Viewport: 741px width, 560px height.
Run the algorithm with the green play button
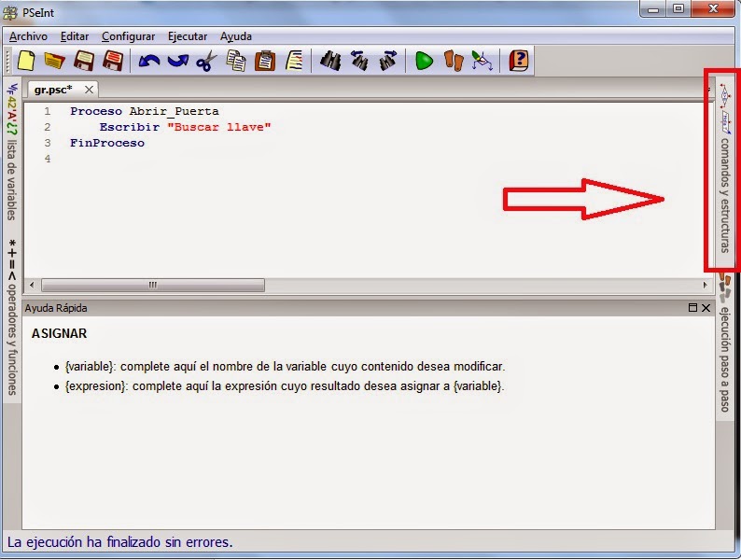point(424,62)
